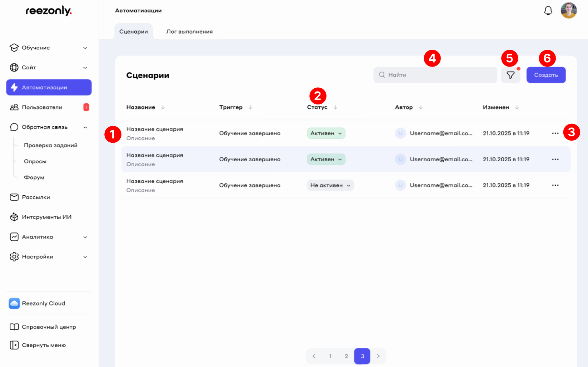Click the notification bell icon
The height and width of the screenshot is (367, 588).
tap(548, 11)
